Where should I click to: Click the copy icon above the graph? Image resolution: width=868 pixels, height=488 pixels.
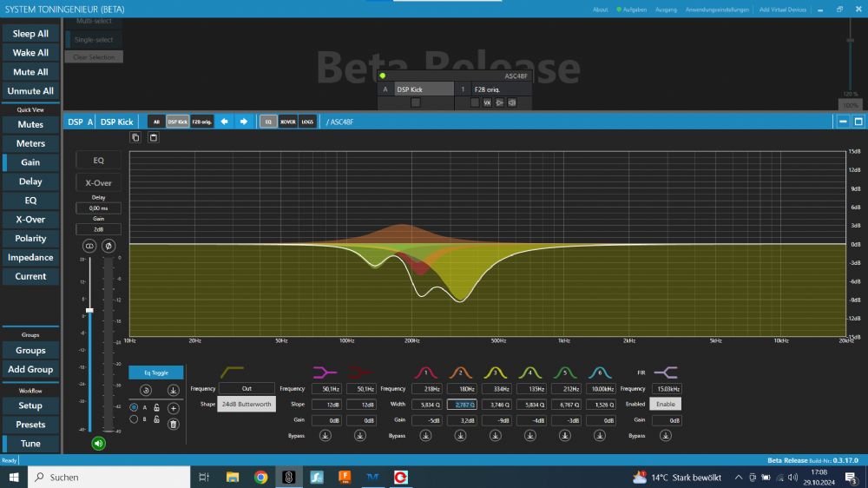point(135,137)
